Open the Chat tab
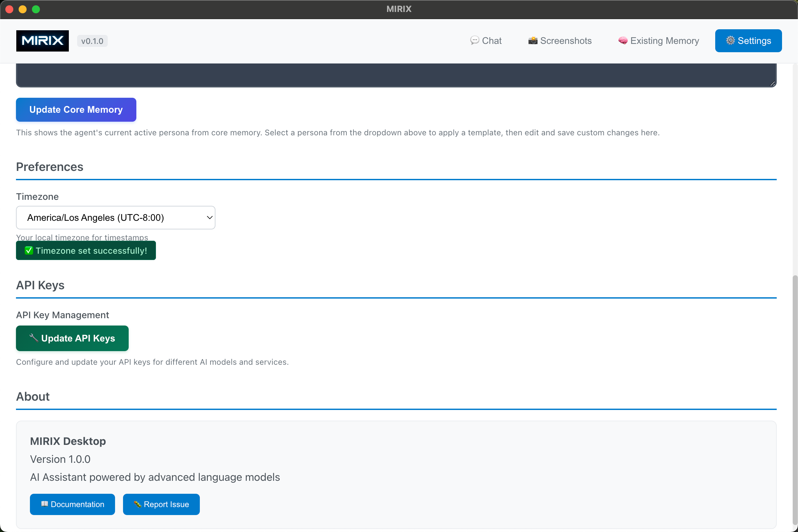 click(485, 41)
